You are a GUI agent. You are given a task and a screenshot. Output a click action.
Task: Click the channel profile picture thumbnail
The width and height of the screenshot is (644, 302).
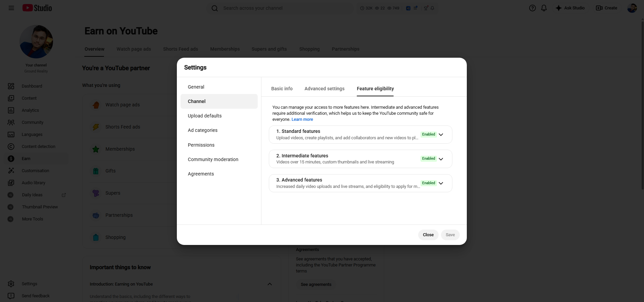(x=36, y=42)
